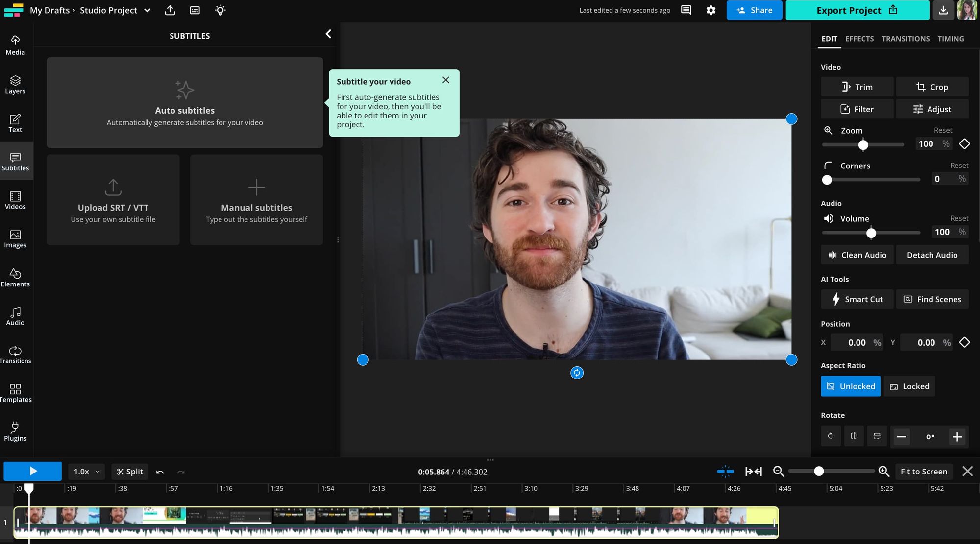Click the Export Project button
The width and height of the screenshot is (980, 544).
857,10
